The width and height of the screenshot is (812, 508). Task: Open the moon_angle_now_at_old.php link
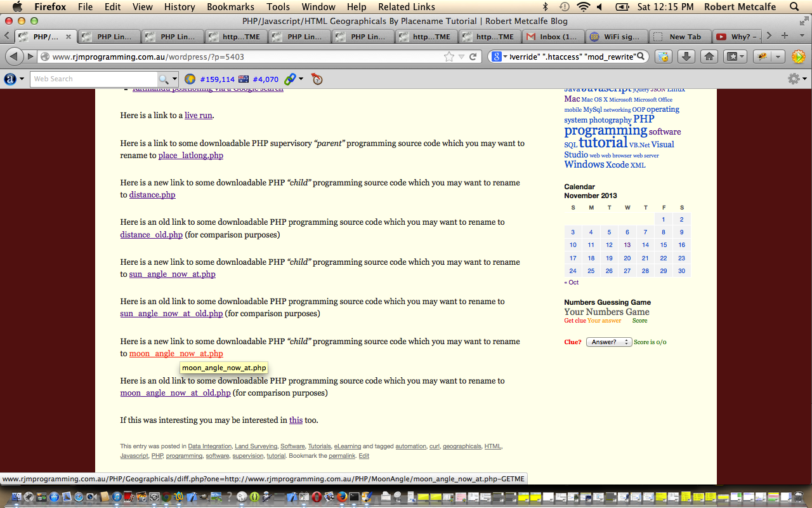[176, 393]
